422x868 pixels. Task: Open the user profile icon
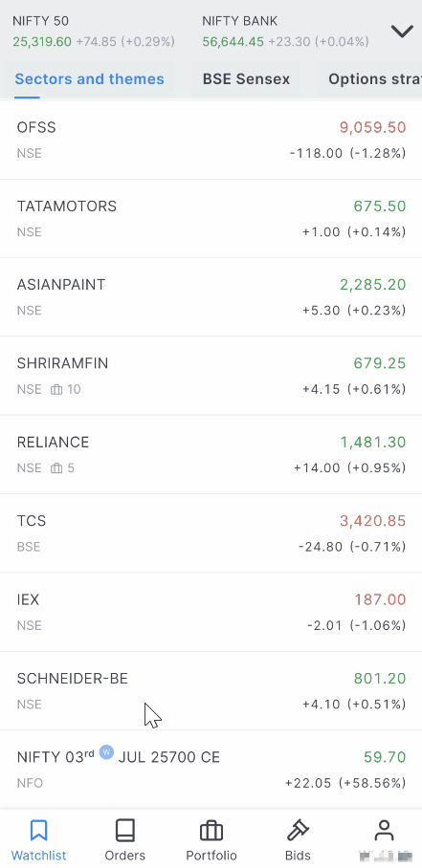[x=384, y=831]
